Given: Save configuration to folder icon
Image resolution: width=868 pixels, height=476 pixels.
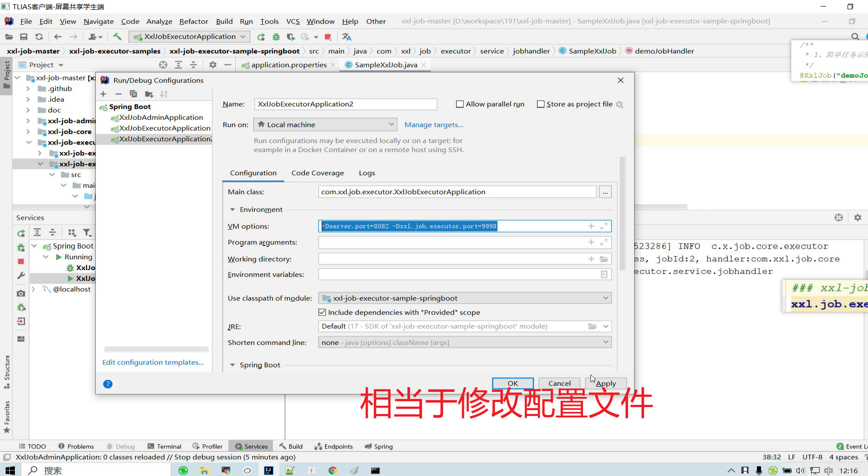Looking at the screenshot, I should click(x=149, y=94).
